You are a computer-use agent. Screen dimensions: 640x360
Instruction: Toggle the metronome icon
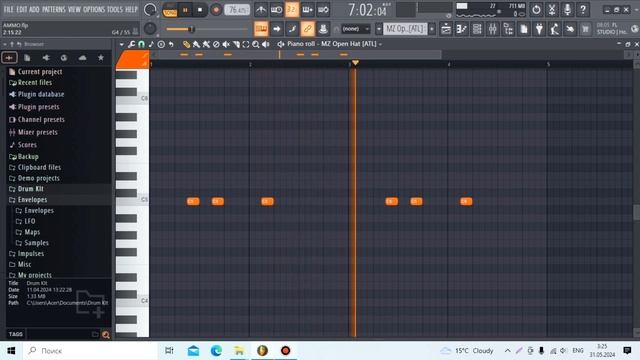coord(261,9)
